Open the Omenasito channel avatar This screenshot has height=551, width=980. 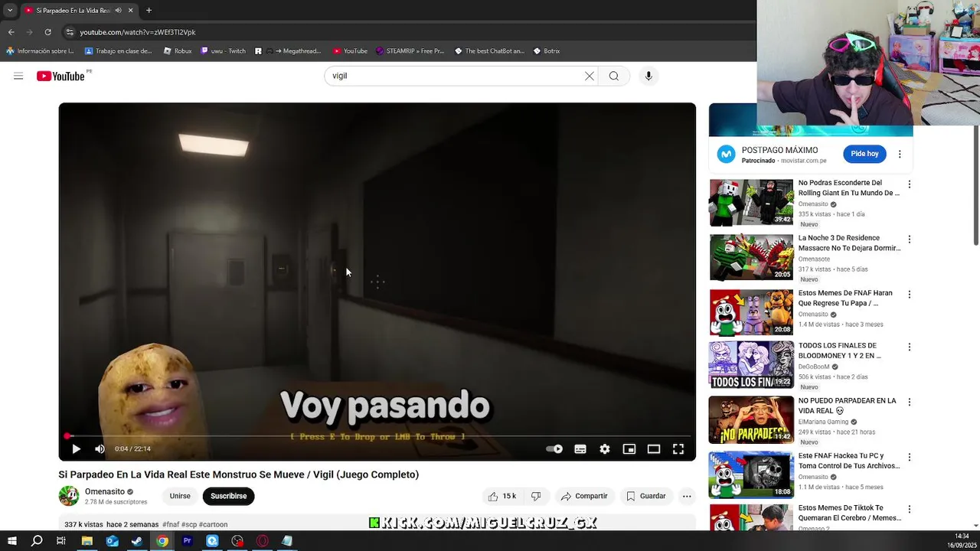[x=69, y=496]
